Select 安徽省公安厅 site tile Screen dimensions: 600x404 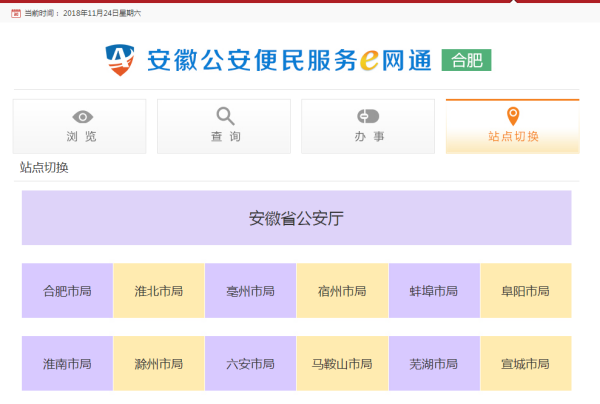point(297,218)
